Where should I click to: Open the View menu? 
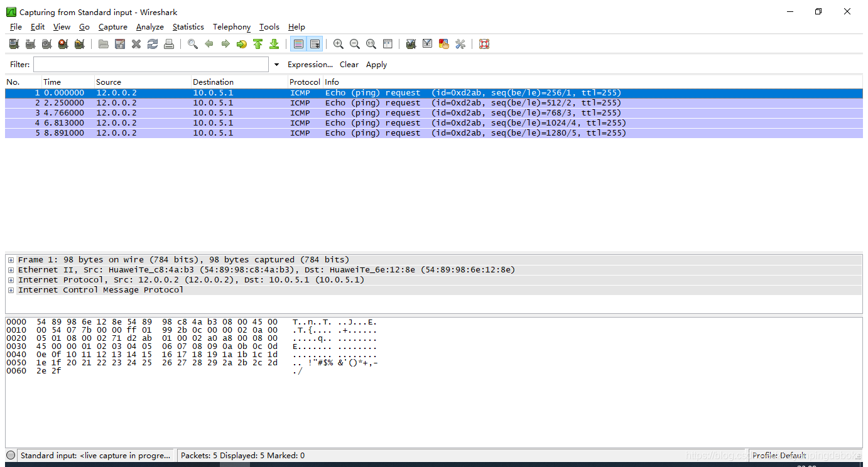62,27
